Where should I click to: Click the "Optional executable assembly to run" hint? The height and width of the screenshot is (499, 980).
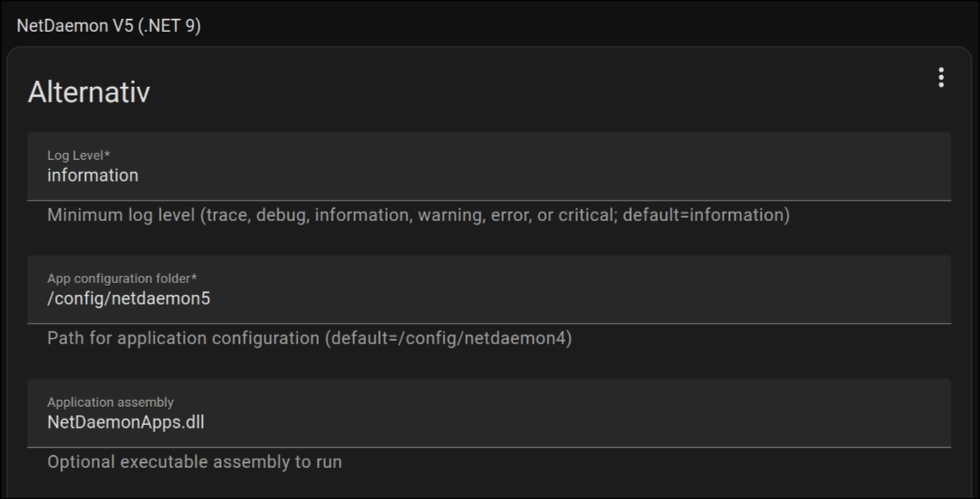(x=194, y=462)
